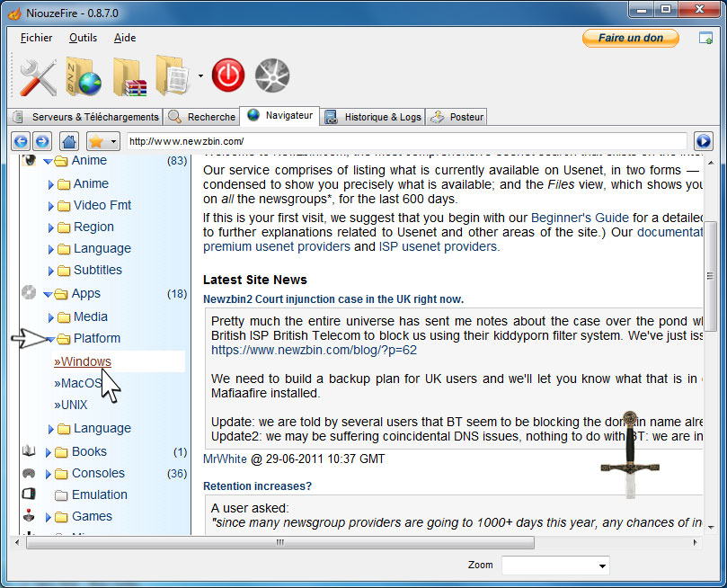Screen dimensions: 727x588
Task: Click the Anime count (83)
Action: pyautogui.click(x=177, y=161)
